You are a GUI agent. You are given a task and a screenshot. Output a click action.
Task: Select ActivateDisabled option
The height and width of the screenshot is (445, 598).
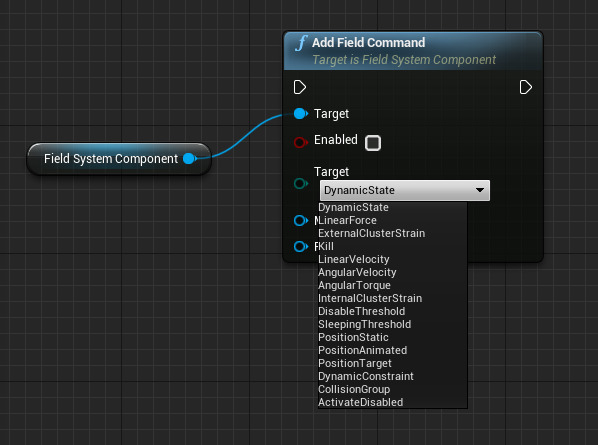[x=392, y=402]
